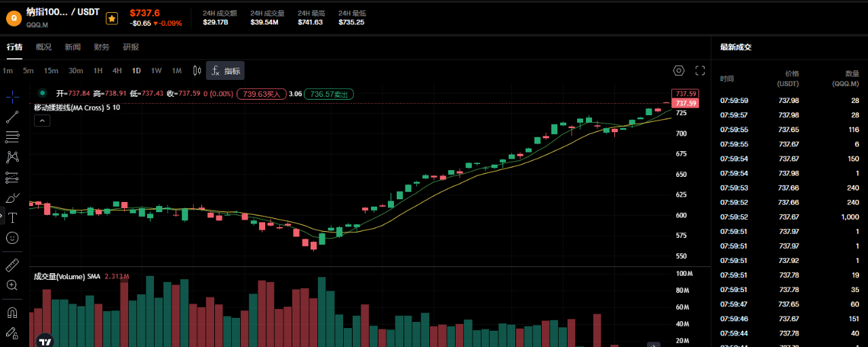Set chart interval to 5m

pyautogui.click(x=28, y=70)
